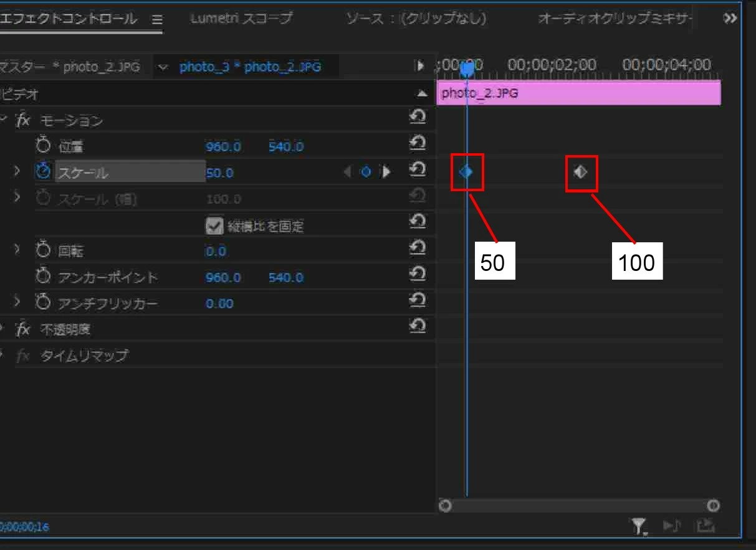This screenshot has width=756, height=550.
Task: Reset the モーション effect
Action: [x=418, y=116]
